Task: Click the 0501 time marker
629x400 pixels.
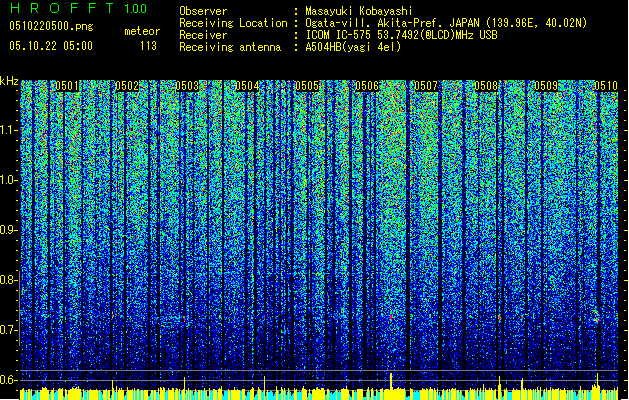Action: (67, 86)
